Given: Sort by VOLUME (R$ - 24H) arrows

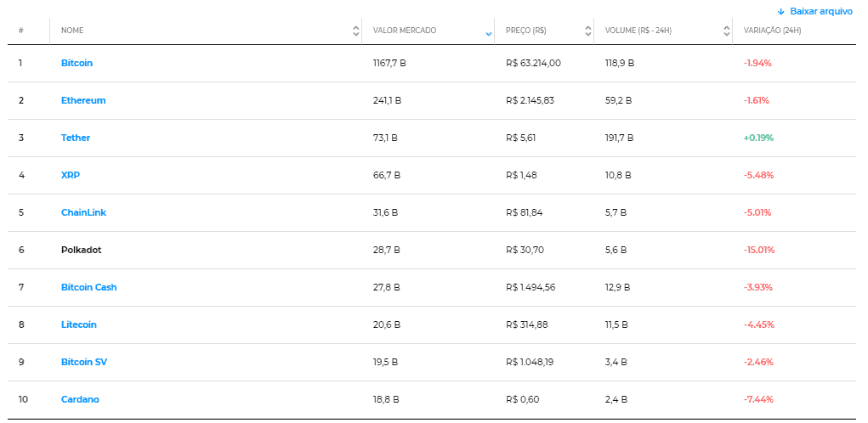Looking at the screenshot, I should [726, 31].
